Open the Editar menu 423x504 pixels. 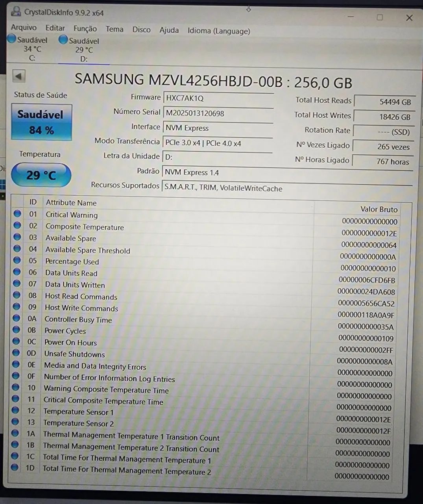click(x=55, y=28)
